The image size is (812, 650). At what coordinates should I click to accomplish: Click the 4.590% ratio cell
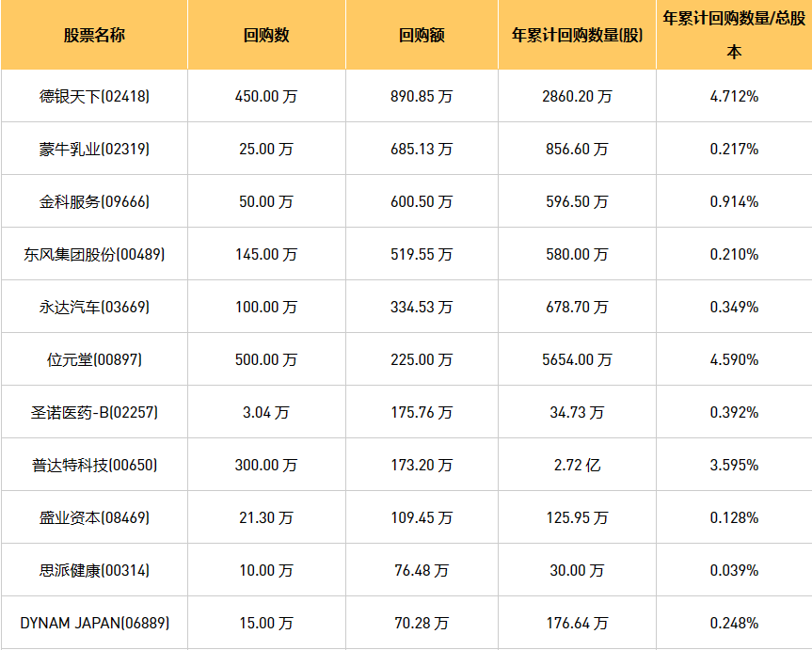coord(734,359)
